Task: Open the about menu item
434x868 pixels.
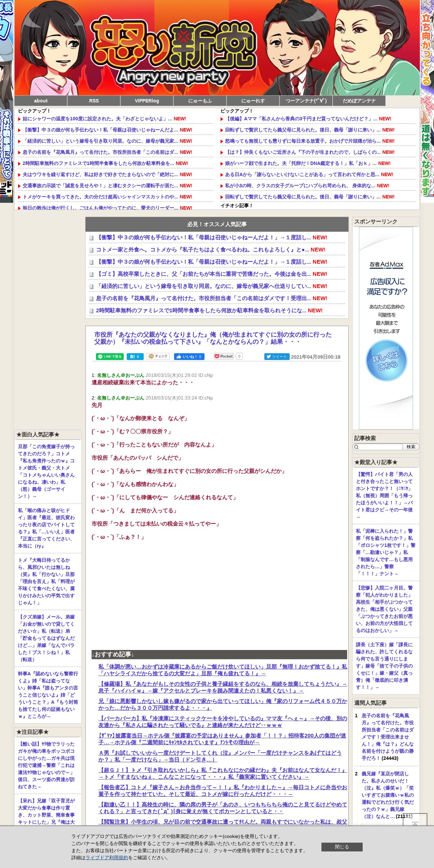Action: pos(41,101)
